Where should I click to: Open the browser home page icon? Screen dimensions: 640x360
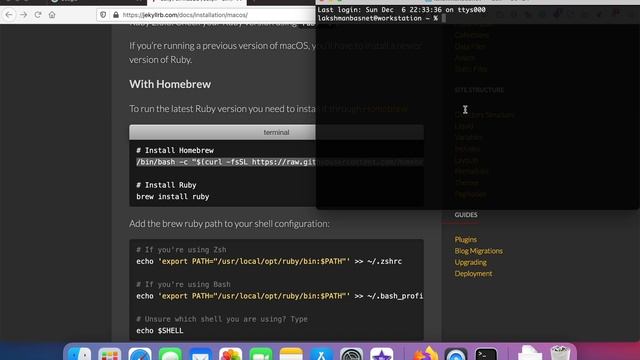point(52,15)
